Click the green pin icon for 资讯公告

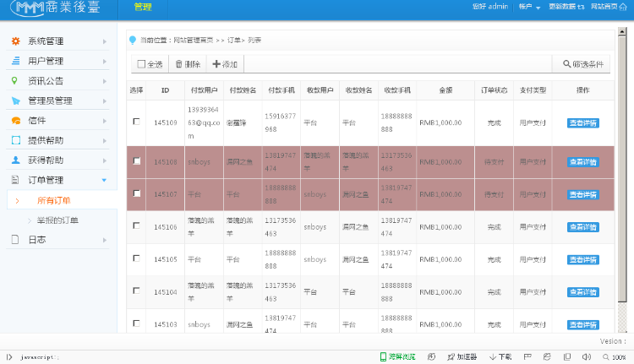coord(14,80)
